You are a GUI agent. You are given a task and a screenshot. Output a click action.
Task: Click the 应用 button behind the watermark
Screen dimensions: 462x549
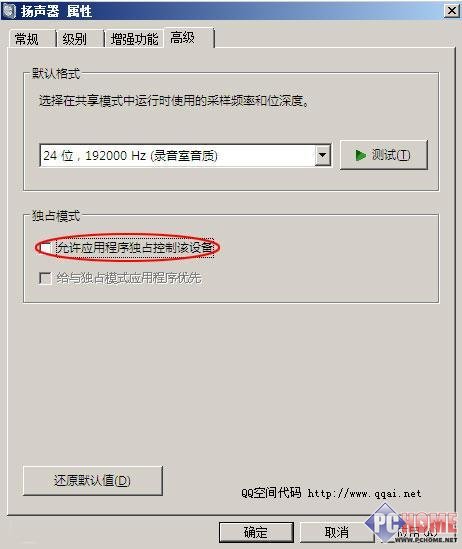click(416, 532)
